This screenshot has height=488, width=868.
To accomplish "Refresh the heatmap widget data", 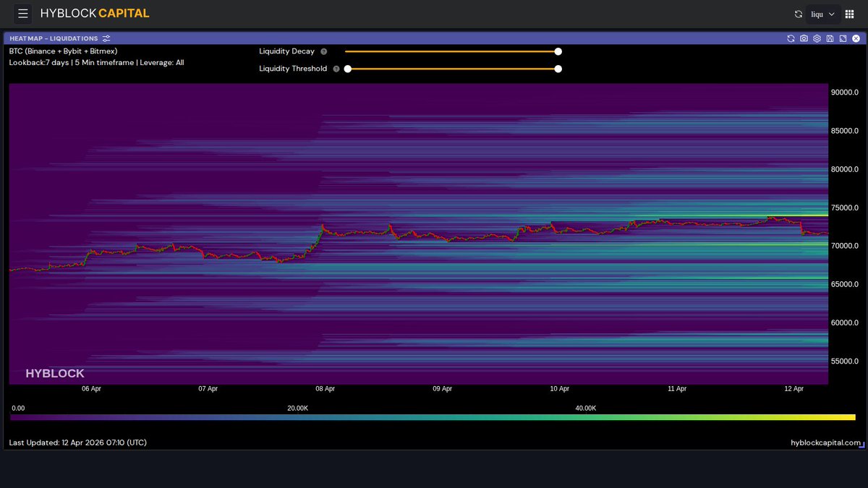I will [791, 38].
